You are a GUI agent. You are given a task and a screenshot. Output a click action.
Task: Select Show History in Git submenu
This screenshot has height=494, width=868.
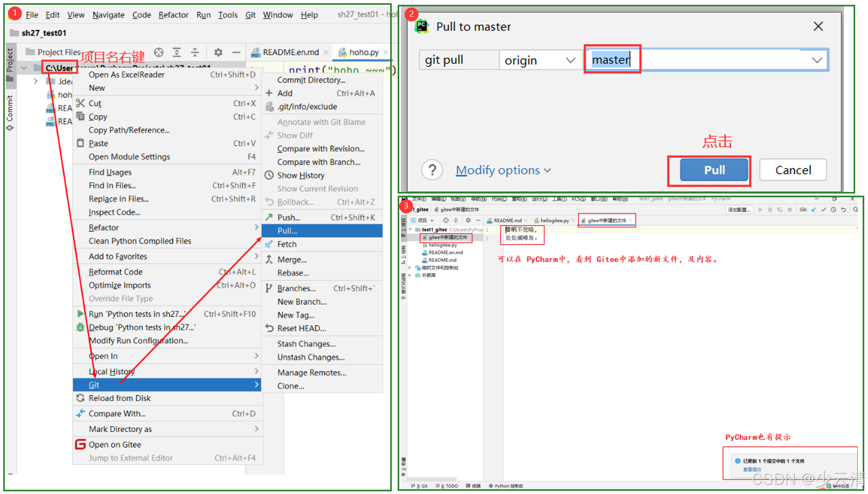click(x=322, y=175)
